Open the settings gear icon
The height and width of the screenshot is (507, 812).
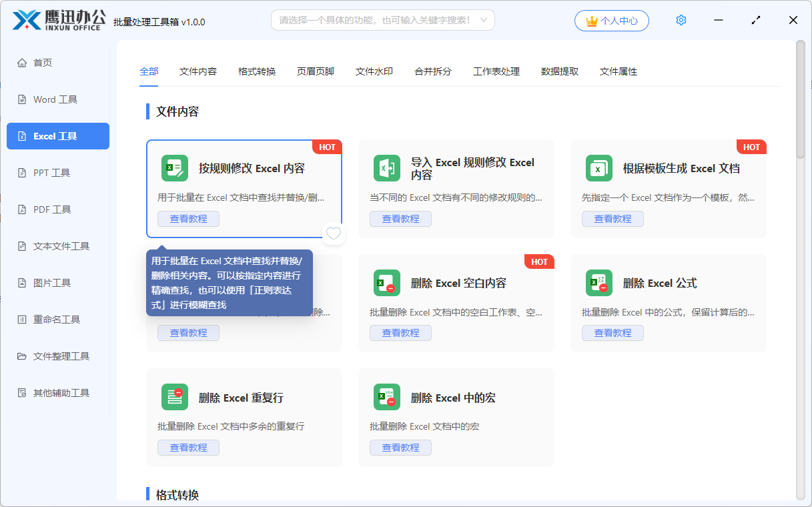pos(681,19)
